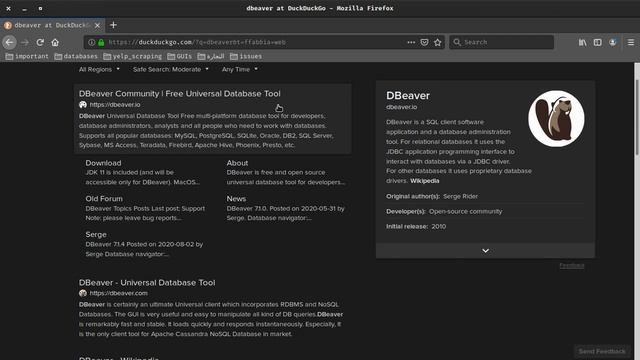Open the About sitelink
The height and width of the screenshot is (360, 640).
[x=237, y=163]
